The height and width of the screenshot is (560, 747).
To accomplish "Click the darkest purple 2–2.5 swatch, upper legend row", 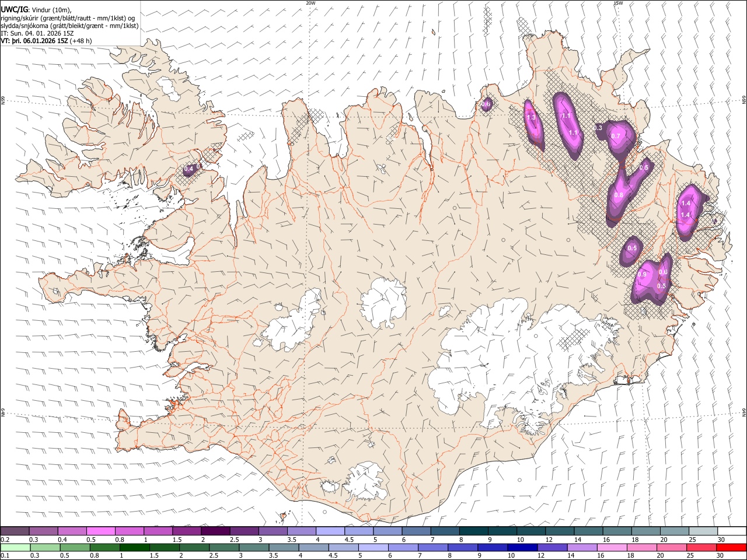I will pos(215,531).
